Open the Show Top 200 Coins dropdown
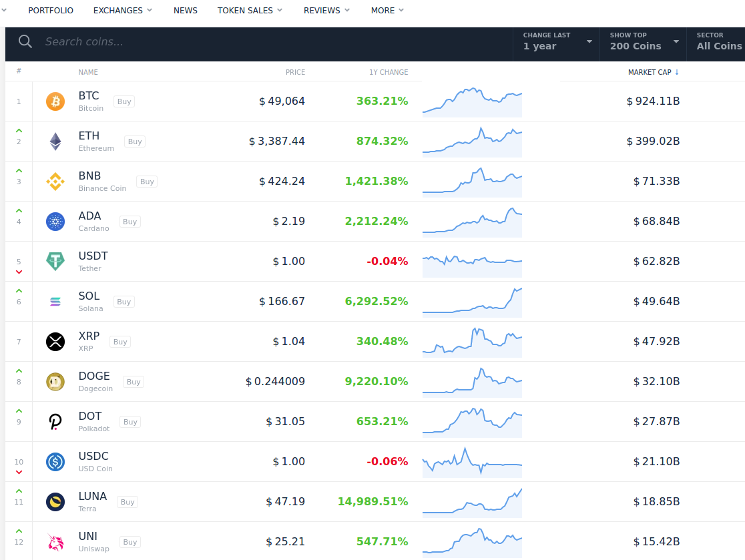The width and height of the screenshot is (745, 560). (644, 42)
